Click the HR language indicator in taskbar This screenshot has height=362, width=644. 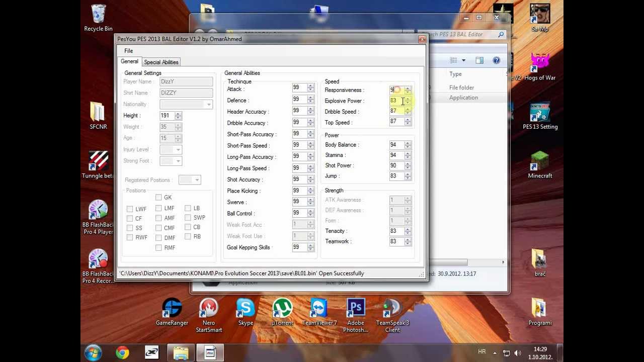point(482,352)
